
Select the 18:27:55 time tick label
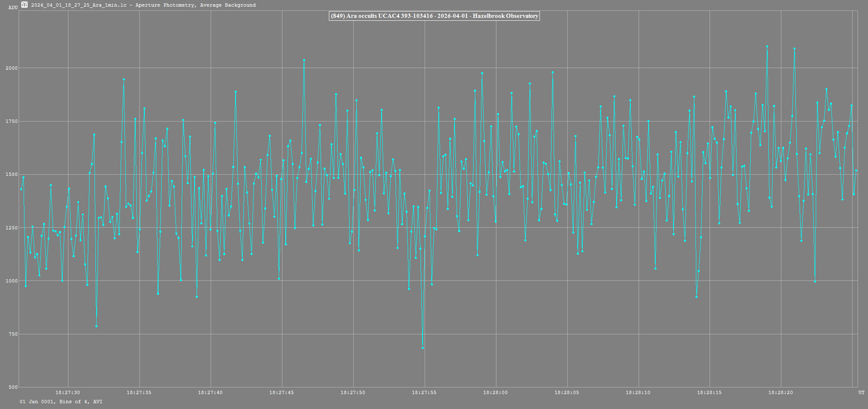424,392
